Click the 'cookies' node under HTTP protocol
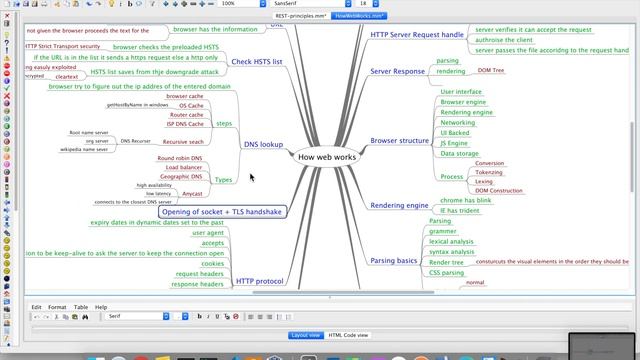Viewport: 640px width, 360px height. tap(212, 264)
